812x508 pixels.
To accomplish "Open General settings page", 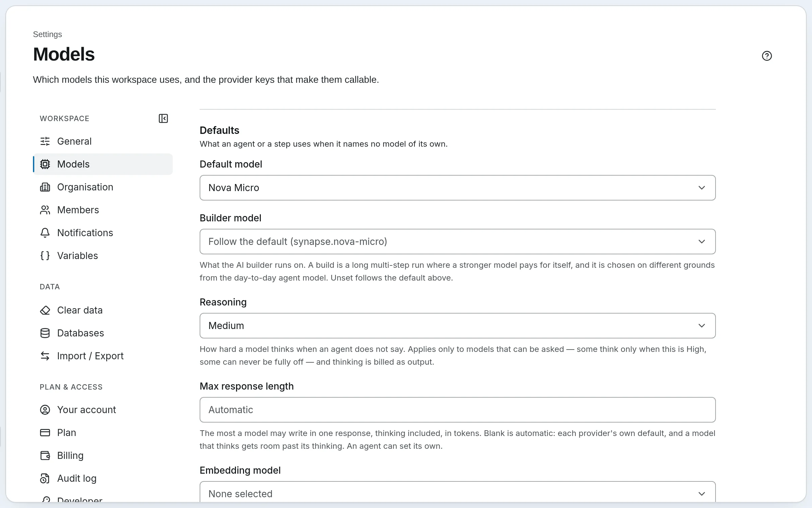I will point(103,141).
